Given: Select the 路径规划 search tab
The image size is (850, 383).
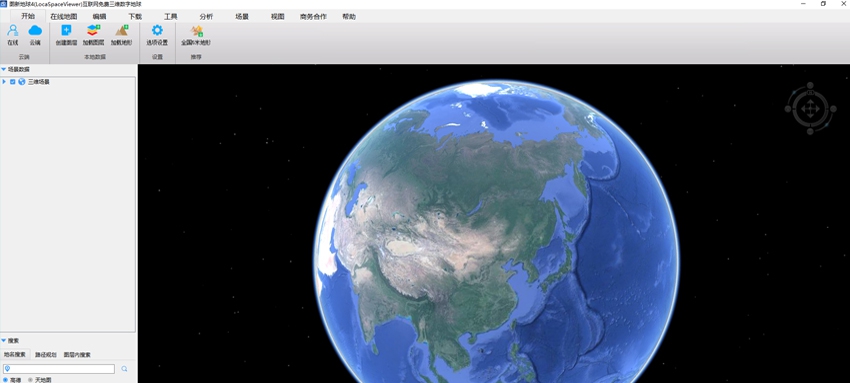Looking at the screenshot, I should pos(46,355).
